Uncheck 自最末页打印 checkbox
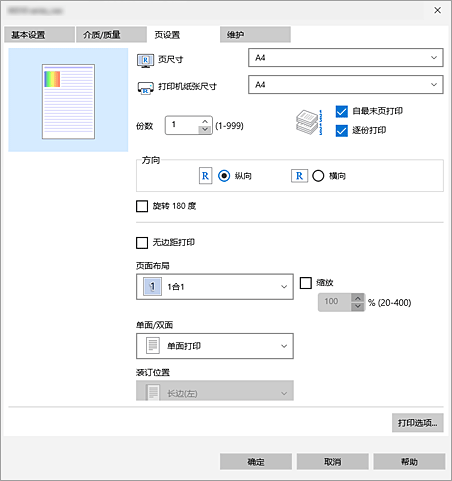 click(x=342, y=111)
